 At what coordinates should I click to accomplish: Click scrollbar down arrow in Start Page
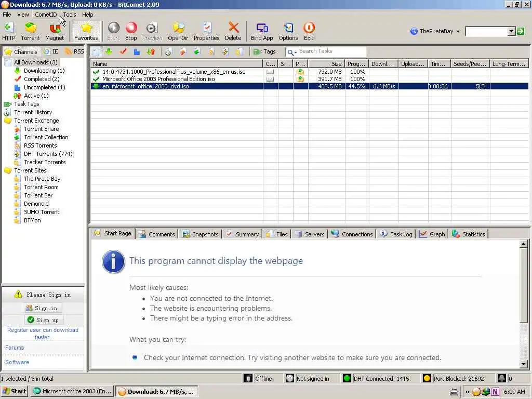tap(523, 364)
